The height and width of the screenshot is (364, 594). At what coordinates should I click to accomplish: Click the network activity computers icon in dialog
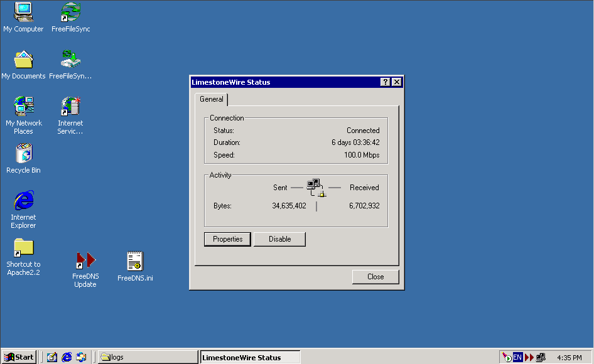(316, 188)
